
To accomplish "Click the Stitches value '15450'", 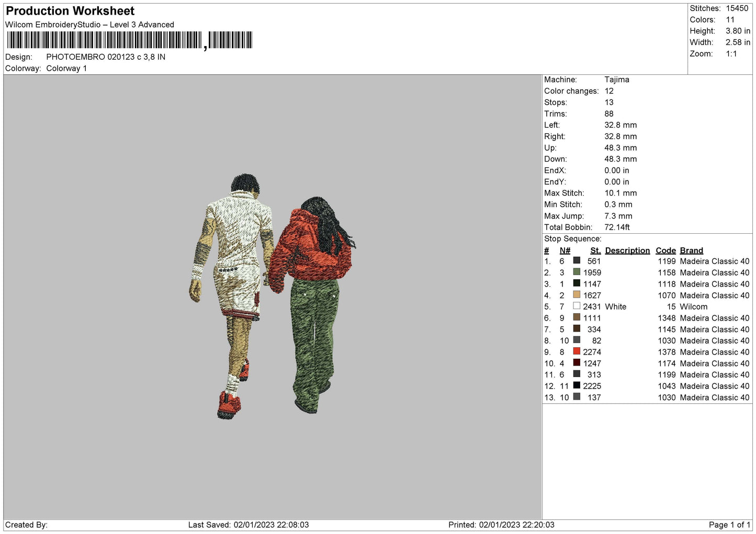I will [737, 8].
